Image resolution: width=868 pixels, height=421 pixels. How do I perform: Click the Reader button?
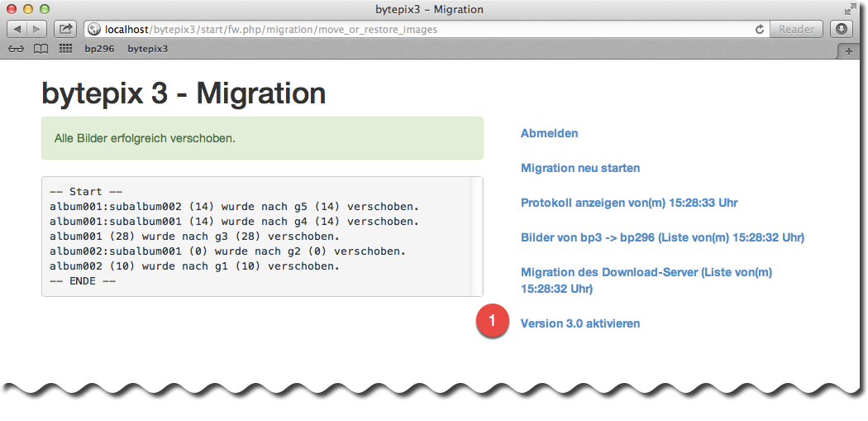point(796,29)
